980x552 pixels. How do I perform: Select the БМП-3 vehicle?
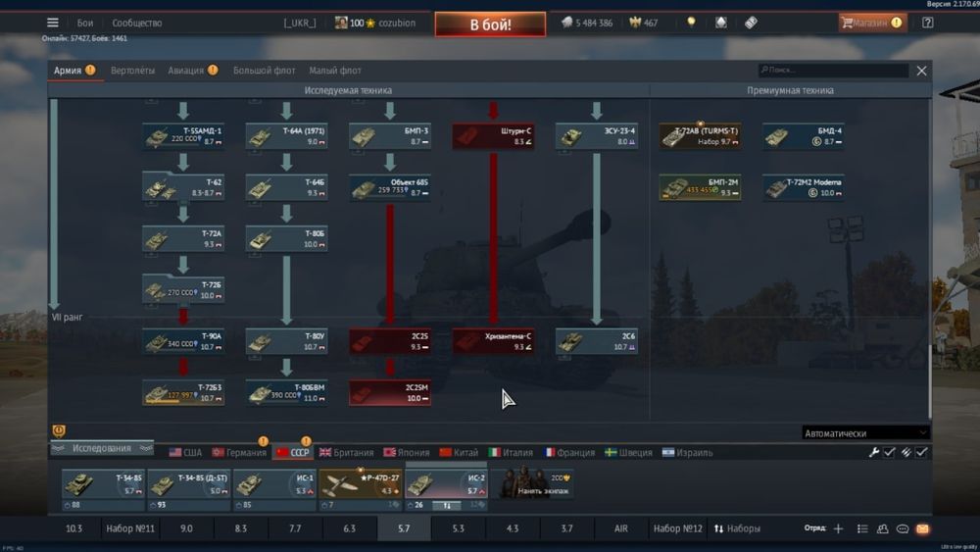point(390,135)
